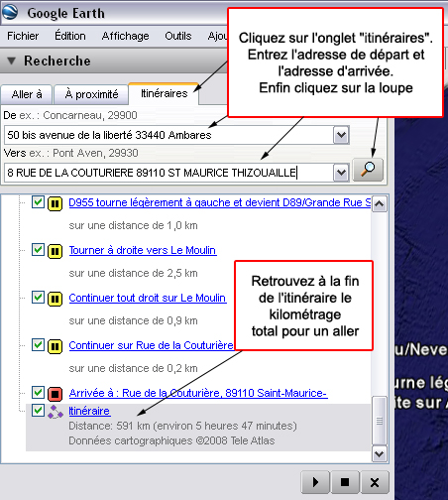Viewport: 448px width, 500px height.
Task: Click the Itinéraire summary link
Action: pos(89,411)
